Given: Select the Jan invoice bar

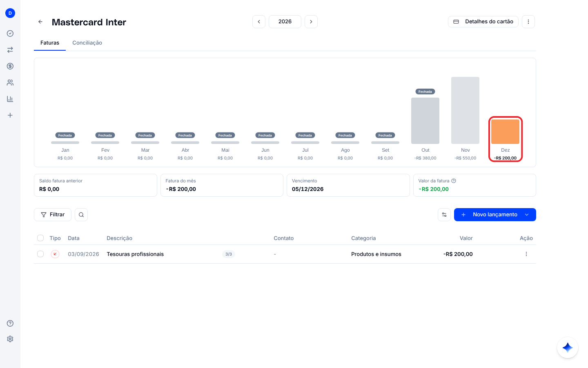Looking at the screenshot, I should pyautogui.click(x=65, y=143).
